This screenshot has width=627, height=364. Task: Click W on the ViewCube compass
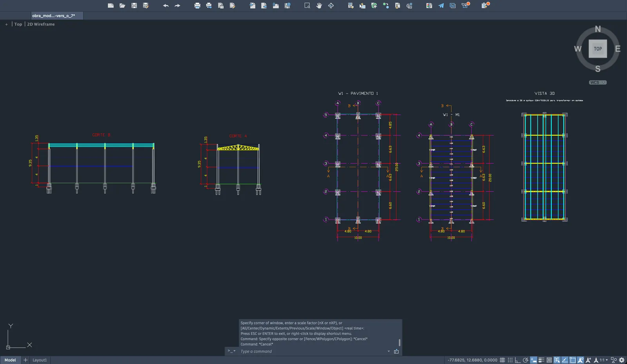pos(578,49)
